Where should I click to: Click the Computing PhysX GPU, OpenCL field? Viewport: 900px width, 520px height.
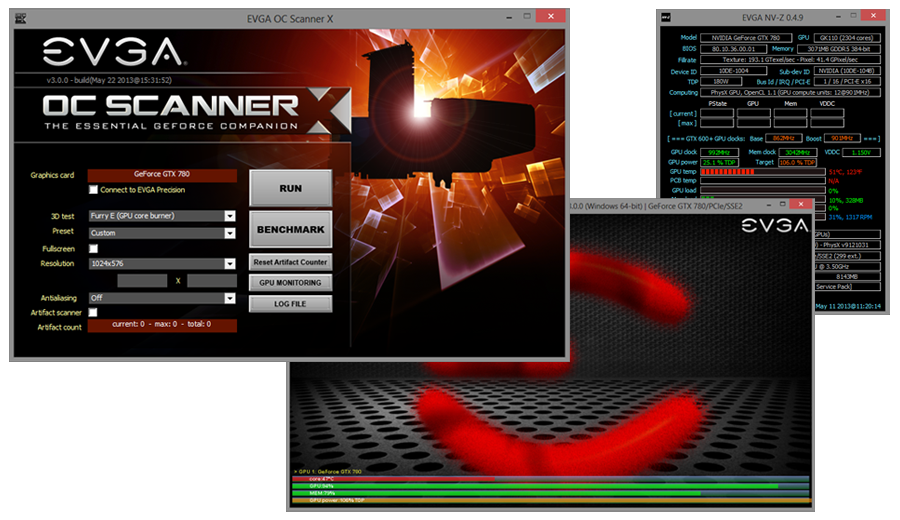790,92
